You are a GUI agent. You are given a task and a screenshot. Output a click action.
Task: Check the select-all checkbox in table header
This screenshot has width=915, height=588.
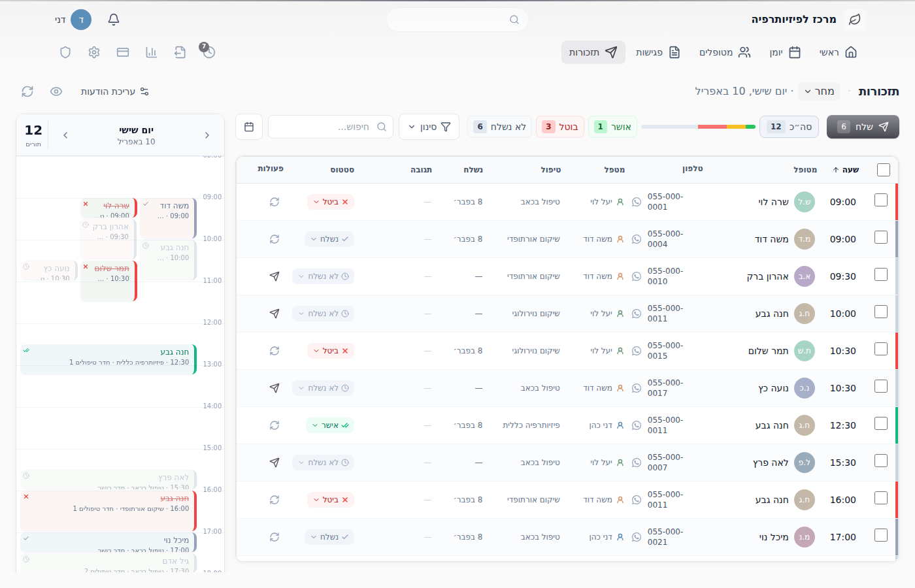click(884, 170)
